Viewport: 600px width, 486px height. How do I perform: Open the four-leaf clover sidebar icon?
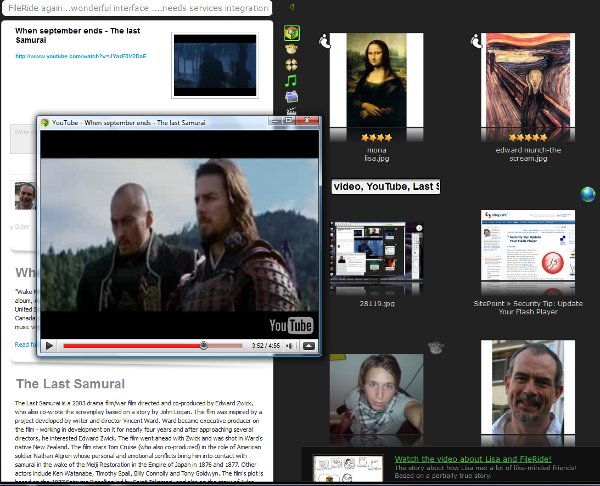pyautogui.click(x=292, y=65)
